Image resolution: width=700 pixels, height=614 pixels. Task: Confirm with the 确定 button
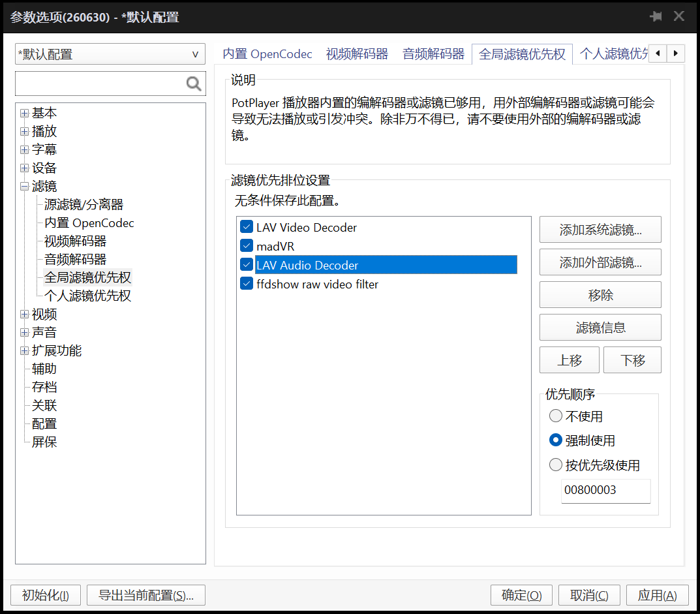(521, 595)
